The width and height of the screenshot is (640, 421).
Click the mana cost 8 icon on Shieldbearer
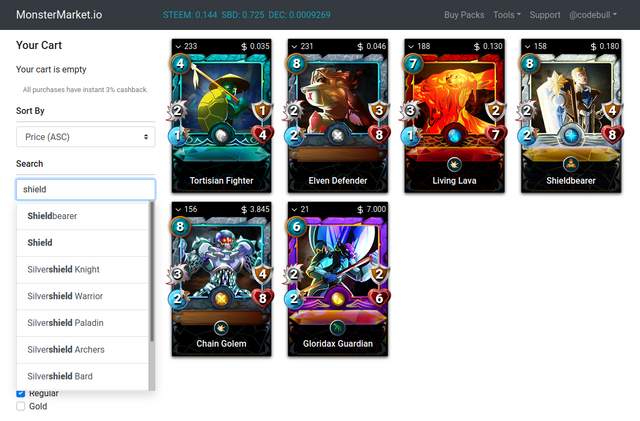529,64
